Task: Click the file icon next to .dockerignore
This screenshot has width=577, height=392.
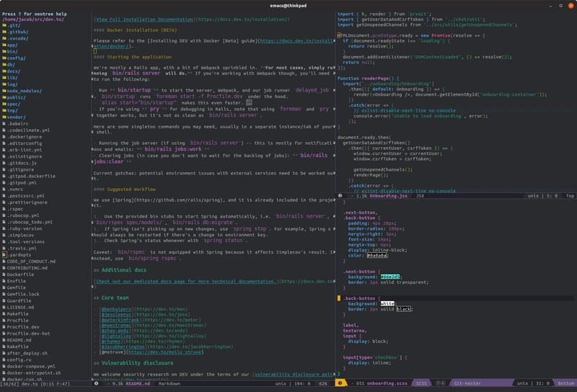Action: [x=4, y=137]
